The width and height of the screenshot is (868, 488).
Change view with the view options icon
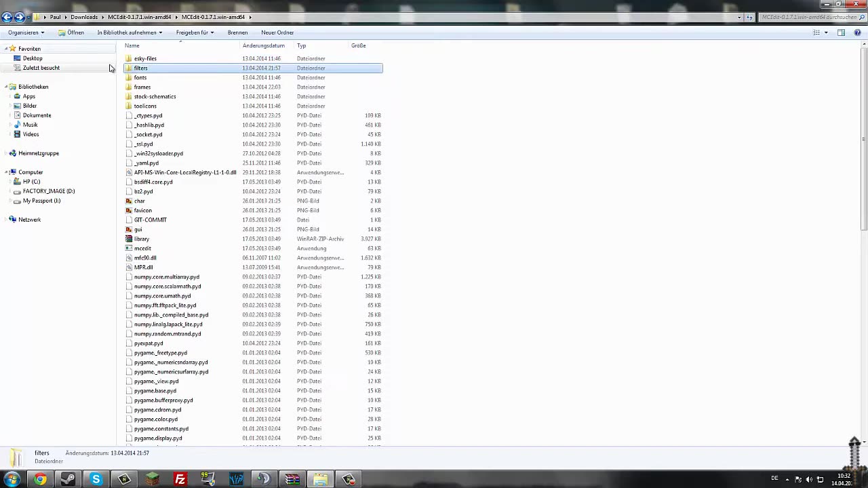tap(816, 33)
